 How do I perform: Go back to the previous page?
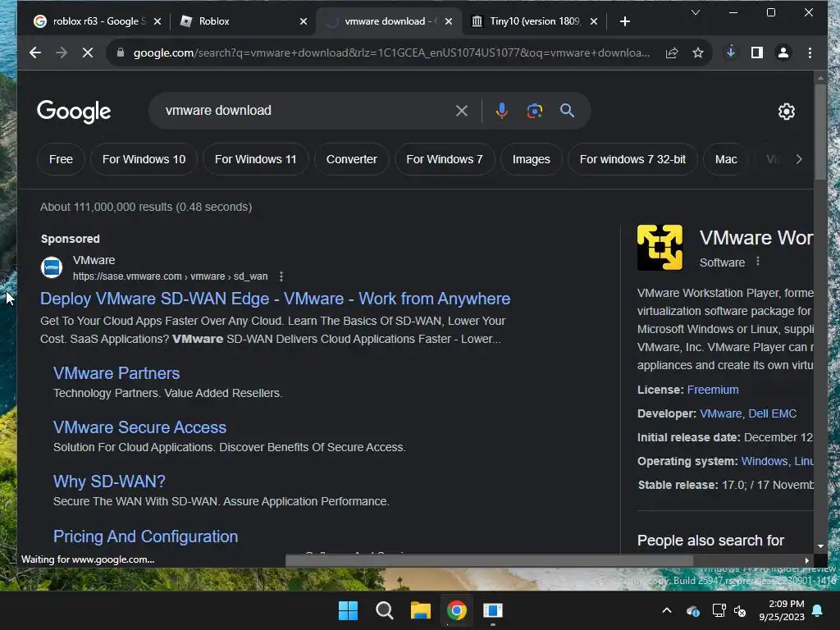coord(35,52)
